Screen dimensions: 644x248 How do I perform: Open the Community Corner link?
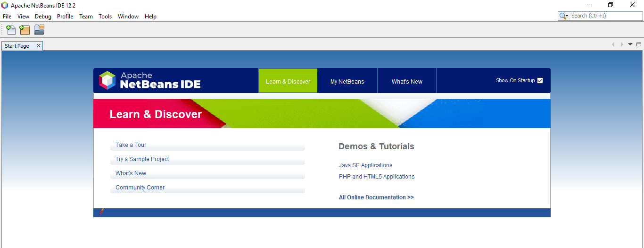pos(140,188)
